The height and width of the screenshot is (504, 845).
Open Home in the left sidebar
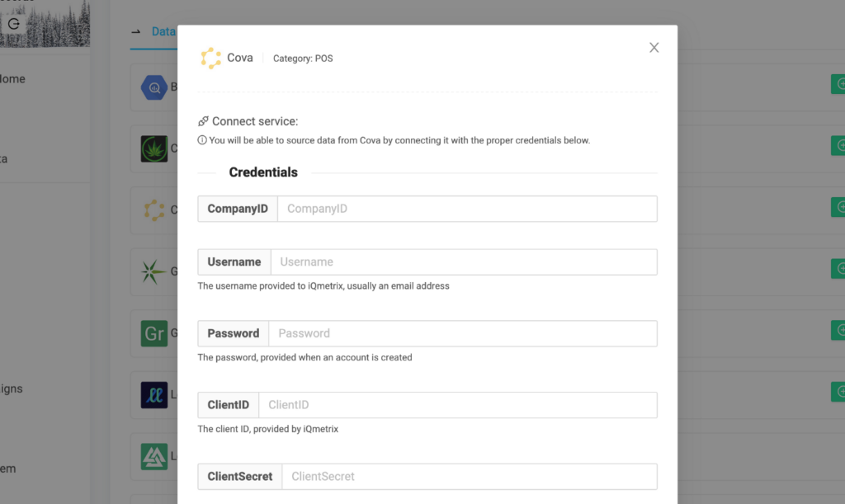12,78
